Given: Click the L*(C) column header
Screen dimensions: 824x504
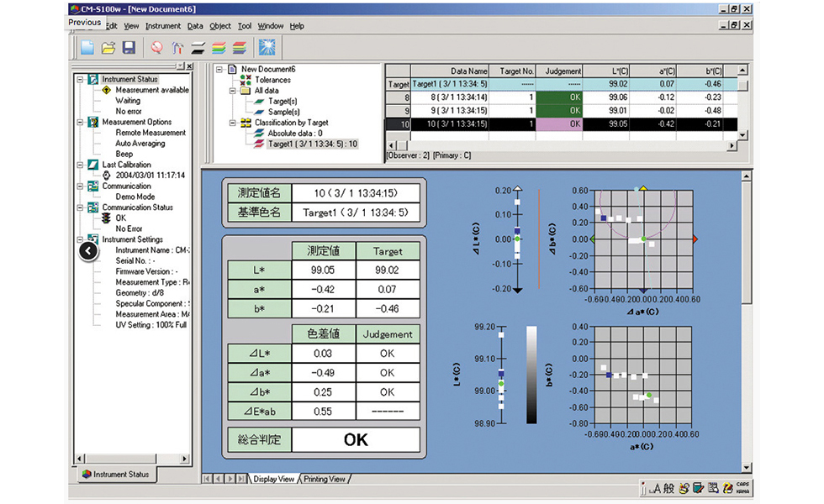Looking at the screenshot, I should (x=606, y=71).
